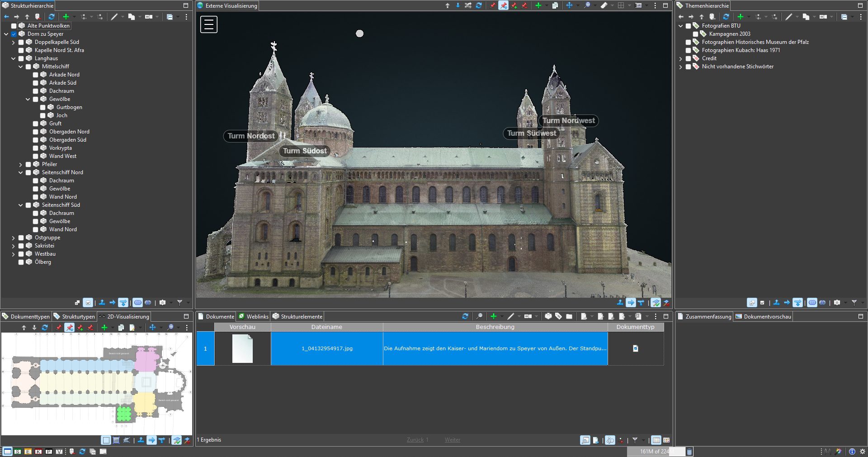Image resolution: width=868 pixels, height=457 pixels.
Task: Refresh the Strukturhierarchie tree
Action: (x=52, y=17)
